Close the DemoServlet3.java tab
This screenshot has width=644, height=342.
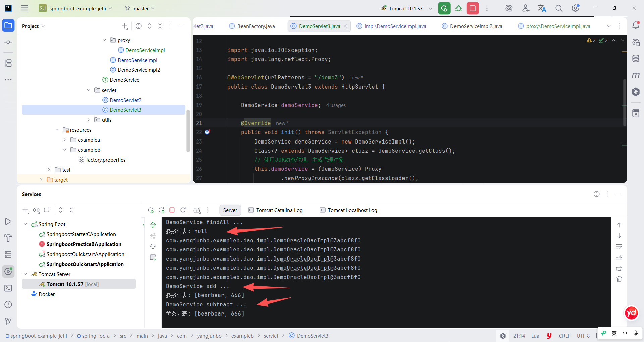345,26
